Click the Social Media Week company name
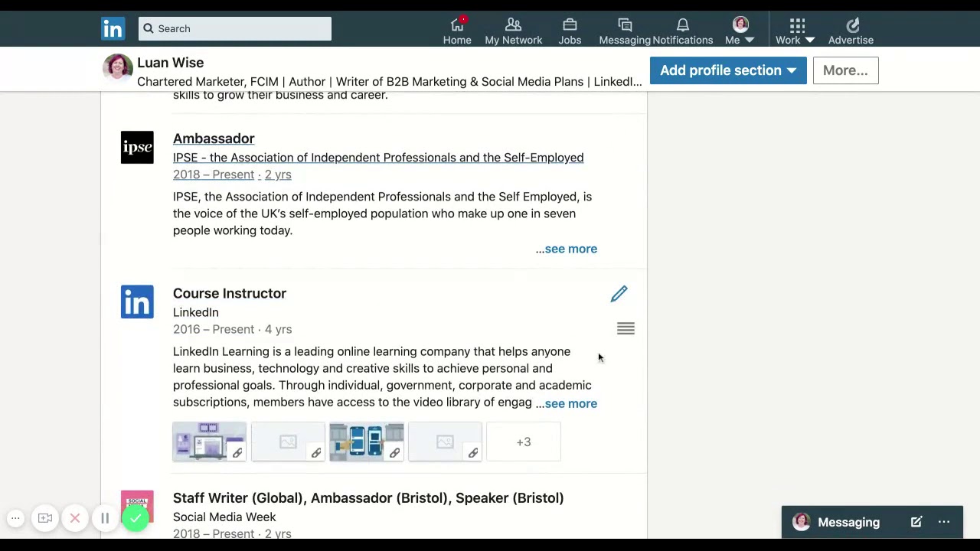Screen dimensions: 980x551 coord(224,517)
